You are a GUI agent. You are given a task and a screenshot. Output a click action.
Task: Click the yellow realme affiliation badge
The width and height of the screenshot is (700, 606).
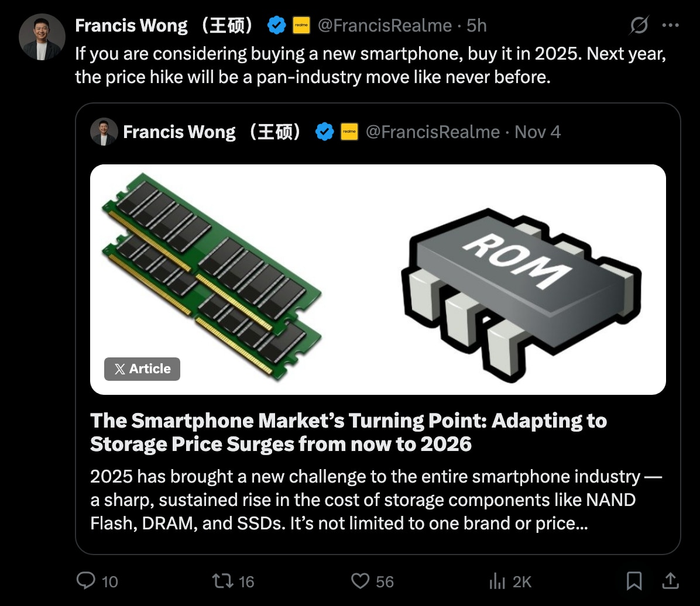(301, 25)
